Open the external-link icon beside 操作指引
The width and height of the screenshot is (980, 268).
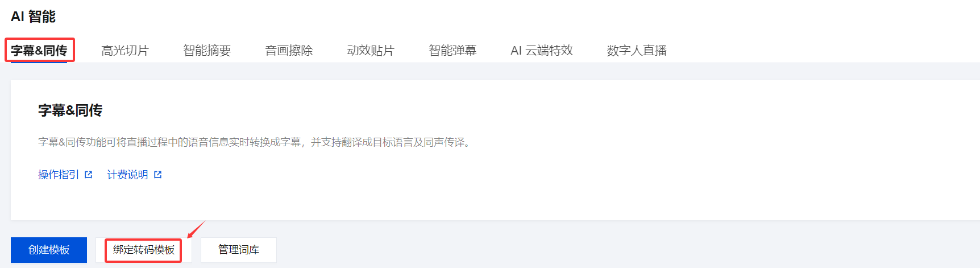coord(88,175)
